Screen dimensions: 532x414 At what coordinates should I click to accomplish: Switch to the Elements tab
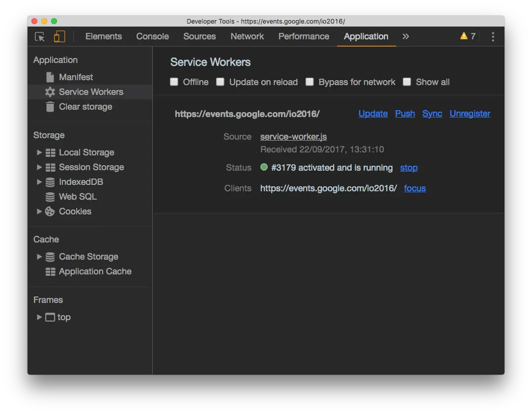pos(104,36)
